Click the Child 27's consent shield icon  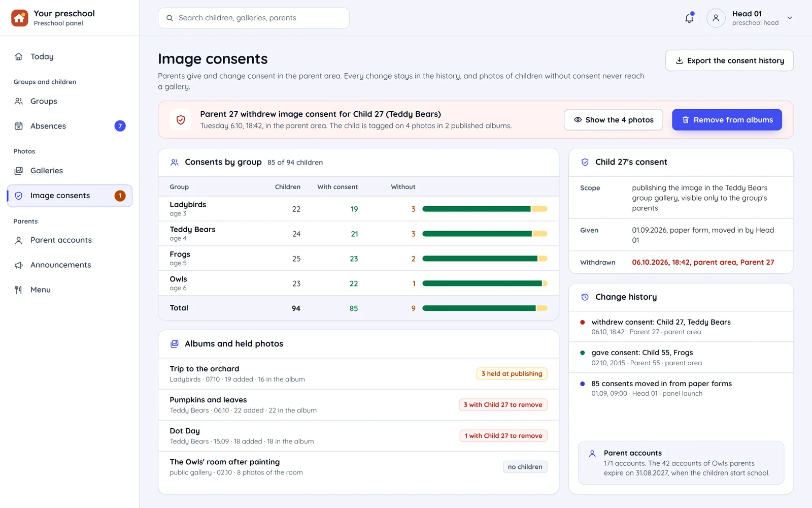coord(585,163)
